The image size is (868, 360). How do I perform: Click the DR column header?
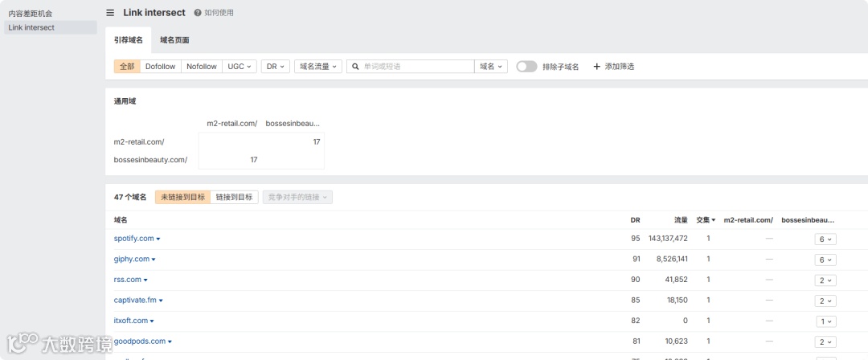click(635, 220)
